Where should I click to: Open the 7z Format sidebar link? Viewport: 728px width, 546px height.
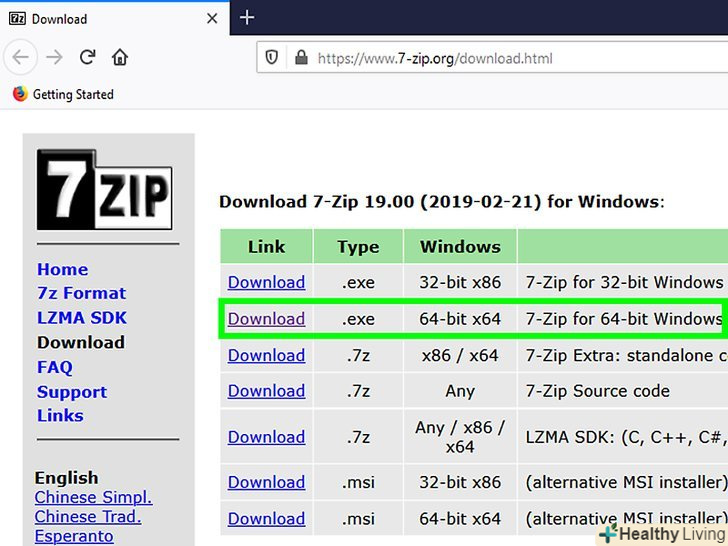coord(81,293)
